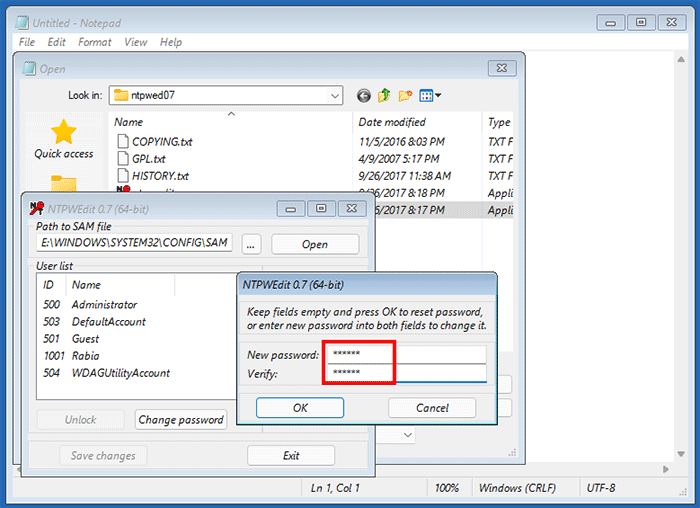Click the GPL.txt file icon

[123, 158]
